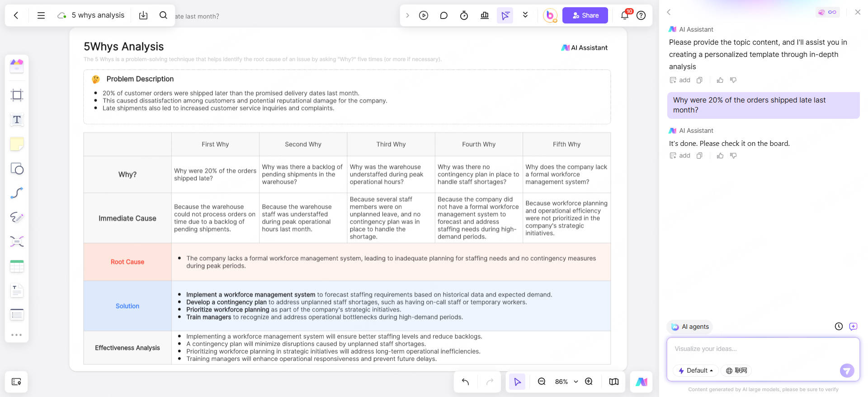Select the Text tool
The image size is (868, 397).
click(17, 120)
